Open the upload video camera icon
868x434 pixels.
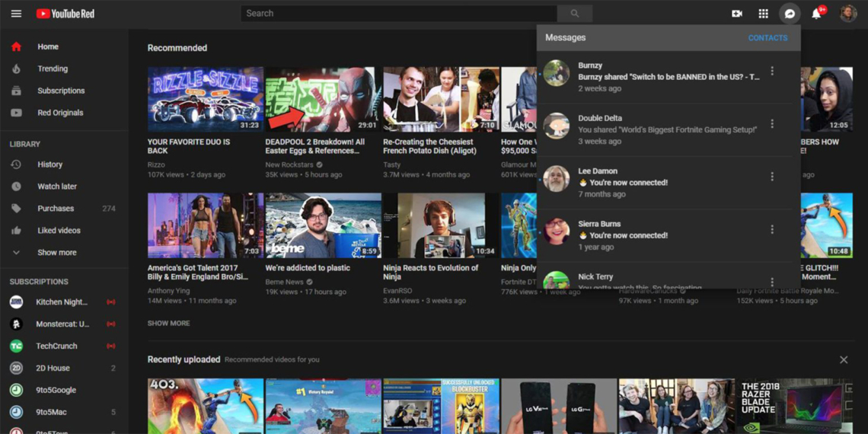point(737,14)
